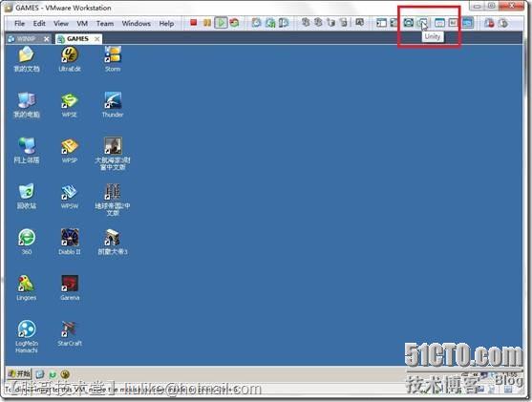Select the Lingoes parrot desktop icon
532x402 pixels.
[x=27, y=287]
